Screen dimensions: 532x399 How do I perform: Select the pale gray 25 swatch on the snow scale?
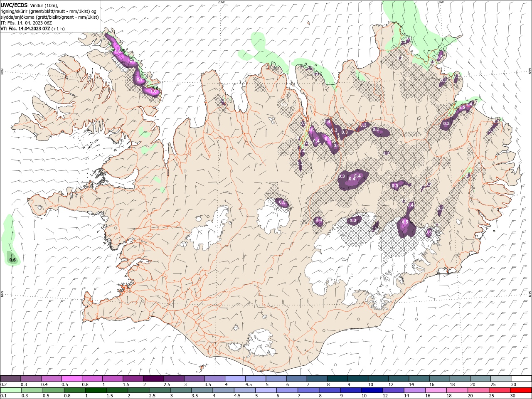tap(501, 379)
